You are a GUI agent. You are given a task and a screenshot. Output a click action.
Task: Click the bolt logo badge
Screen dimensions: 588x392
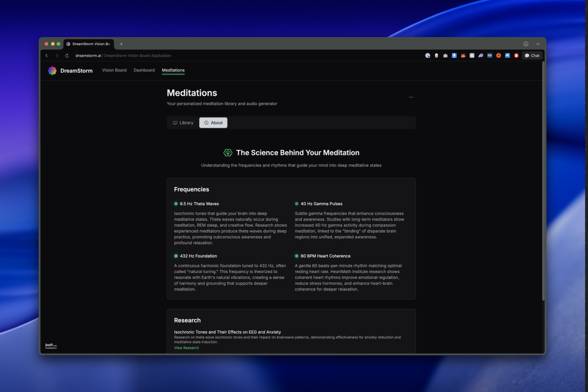(51, 346)
